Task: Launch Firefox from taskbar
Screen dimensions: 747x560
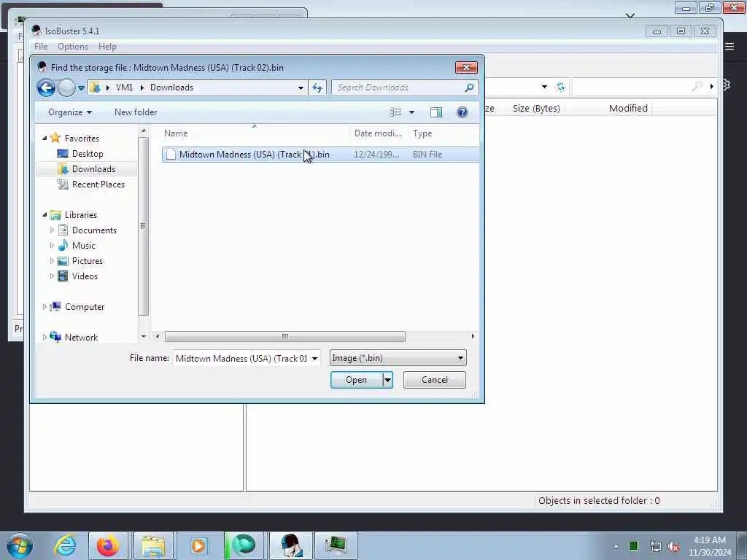Action: click(108, 545)
